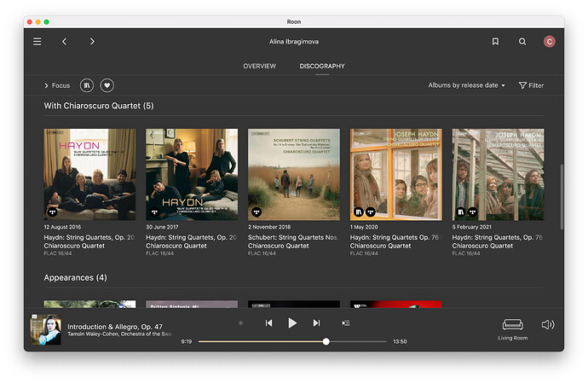Click the Filter funnel button

click(531, 85)
